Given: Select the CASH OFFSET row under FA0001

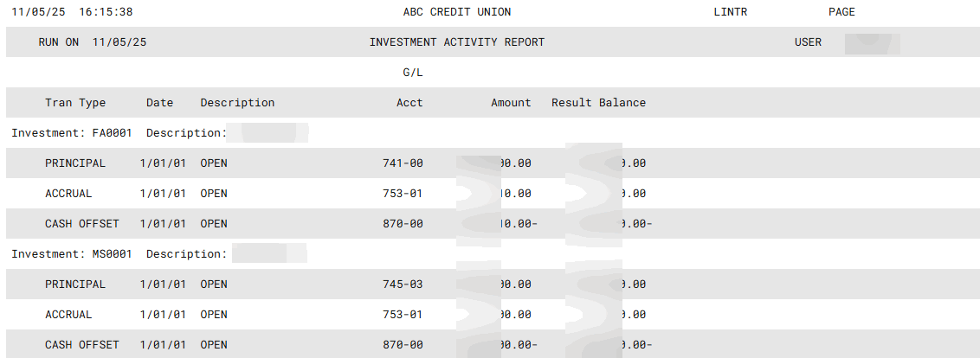Looking at the screenshot, I should click(x=82, y=224).
